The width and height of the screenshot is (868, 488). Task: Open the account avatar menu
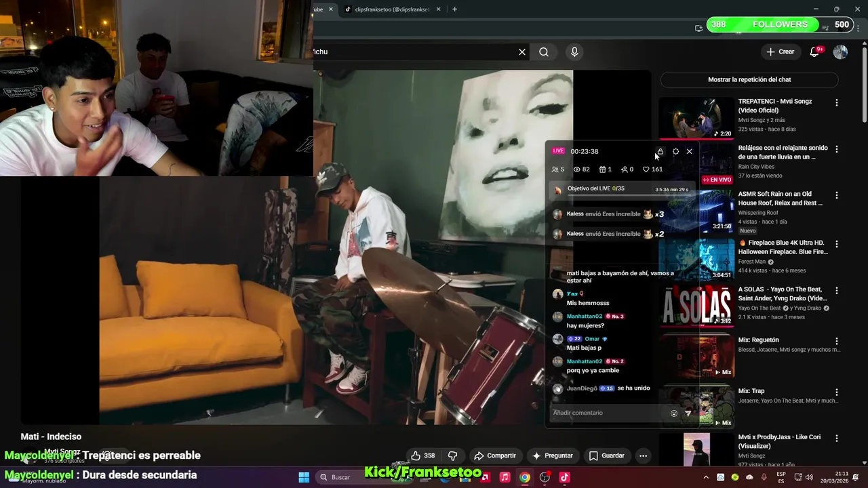tap(840, 52)
